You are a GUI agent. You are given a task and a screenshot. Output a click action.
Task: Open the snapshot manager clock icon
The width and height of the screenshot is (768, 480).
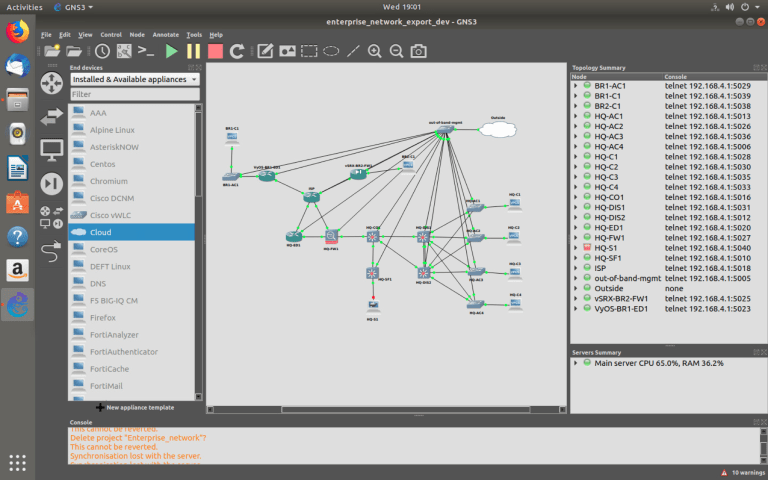(102, 51)
